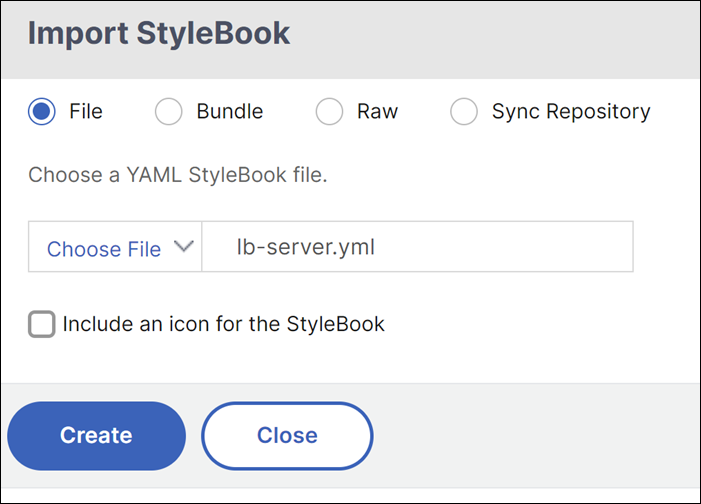Click the chevron arrow beside Choose File
Image resolution: width=701 pixels, height=504 pixels.
183,248
